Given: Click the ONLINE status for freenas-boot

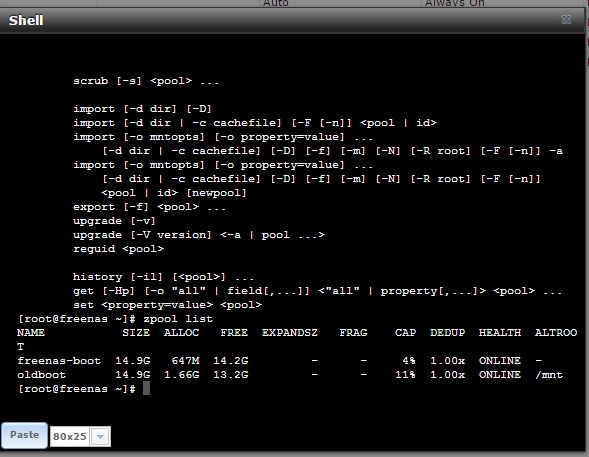Looking at the screenshot, I should [500, 361].
